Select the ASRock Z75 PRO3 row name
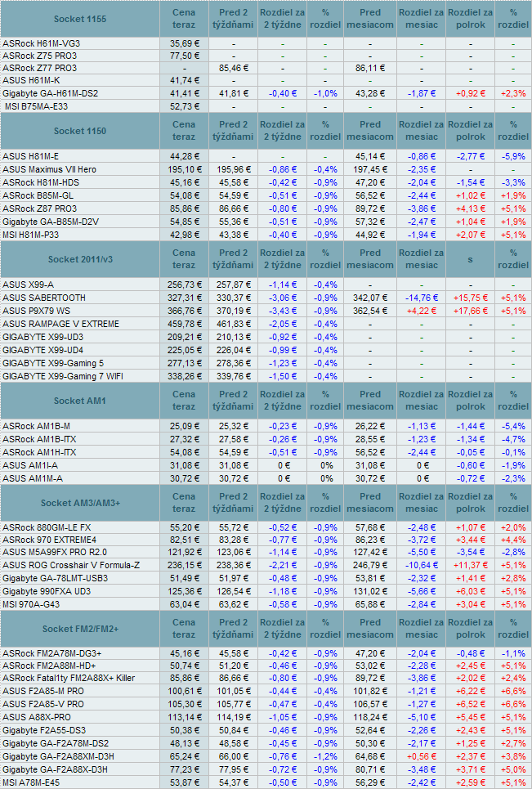Viewport: 532px width, 789px height. [x=40, y=56]
